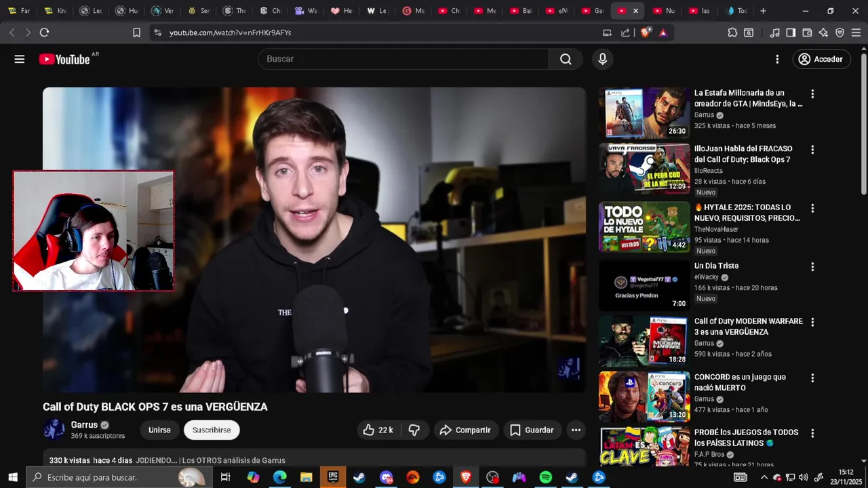The image size is (868, 488).
Task: Open the Leo AI sparkle icon
Action: click(823, 33)
